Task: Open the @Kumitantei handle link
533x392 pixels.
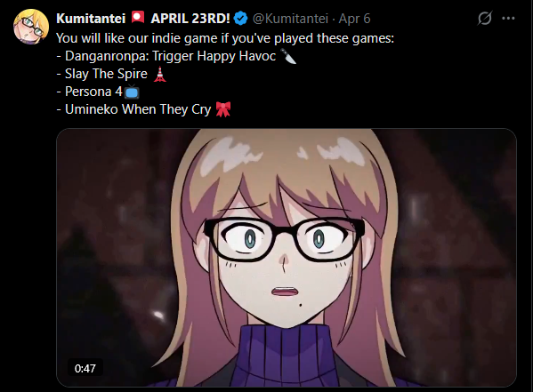Action: tap(290, 19)
